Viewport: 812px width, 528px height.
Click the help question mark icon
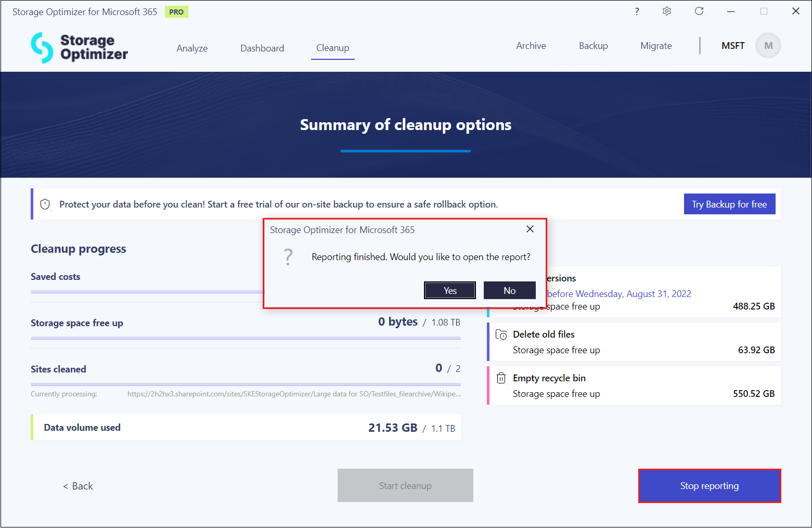[x=637, y=11]
